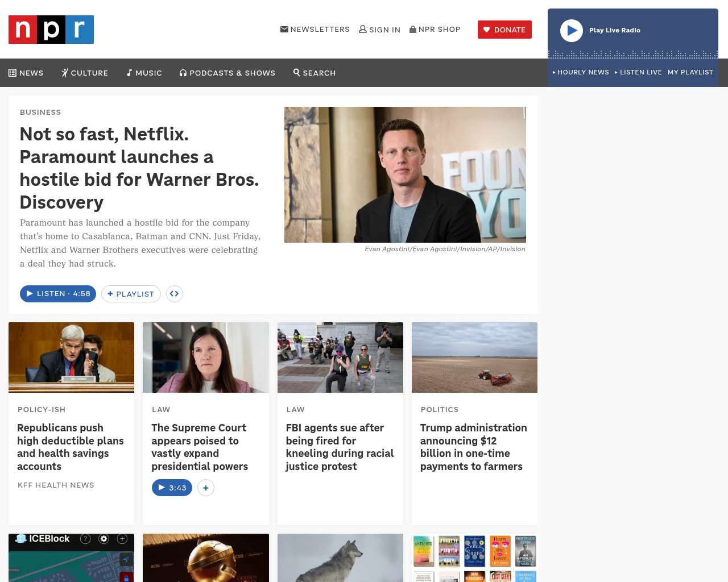Click the Newsletters envelope icon

pyautogui.click(x=284, y=29)
